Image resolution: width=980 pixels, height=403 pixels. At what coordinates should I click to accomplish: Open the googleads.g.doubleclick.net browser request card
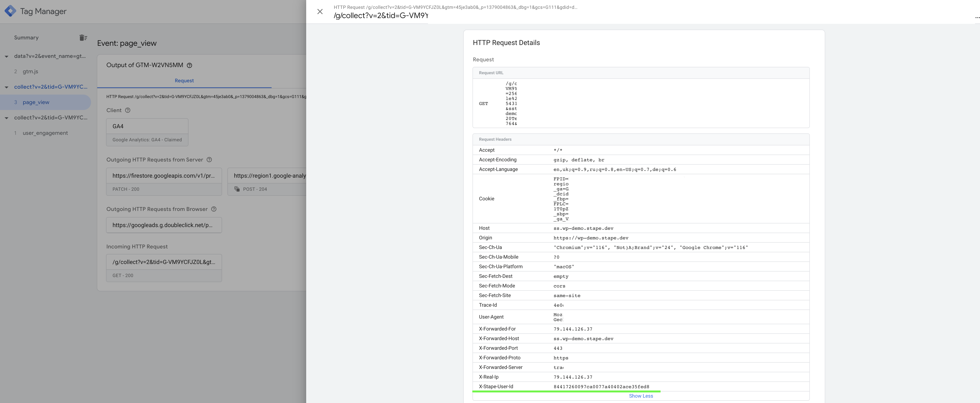(x=164, y=225)
